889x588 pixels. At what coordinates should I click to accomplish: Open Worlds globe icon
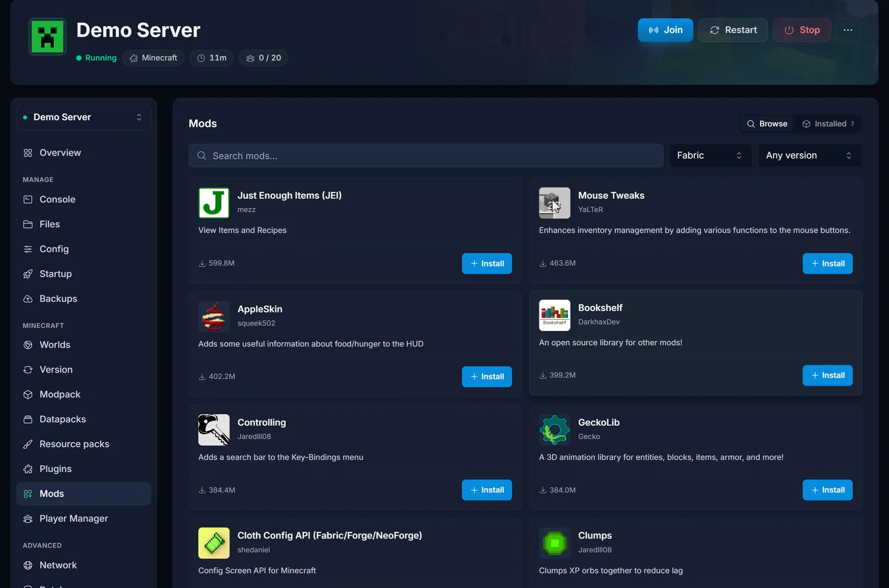point(28,345)
